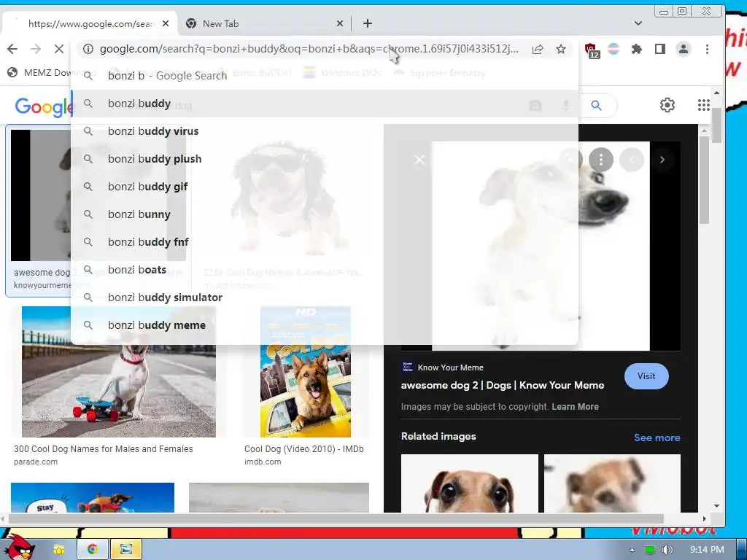
Task: Open 'Cool Dog (Video 2010) - IMDb' caption
Action: coord(304,449)
